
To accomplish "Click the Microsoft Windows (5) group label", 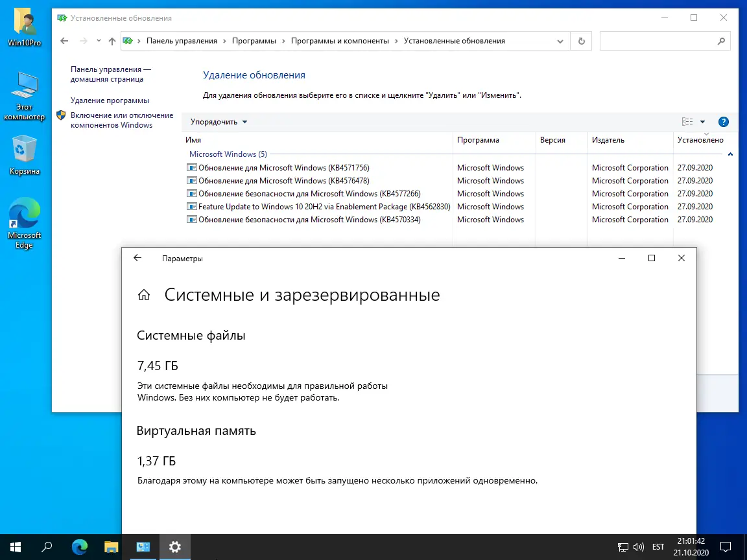I will click(x=228, y=154).
